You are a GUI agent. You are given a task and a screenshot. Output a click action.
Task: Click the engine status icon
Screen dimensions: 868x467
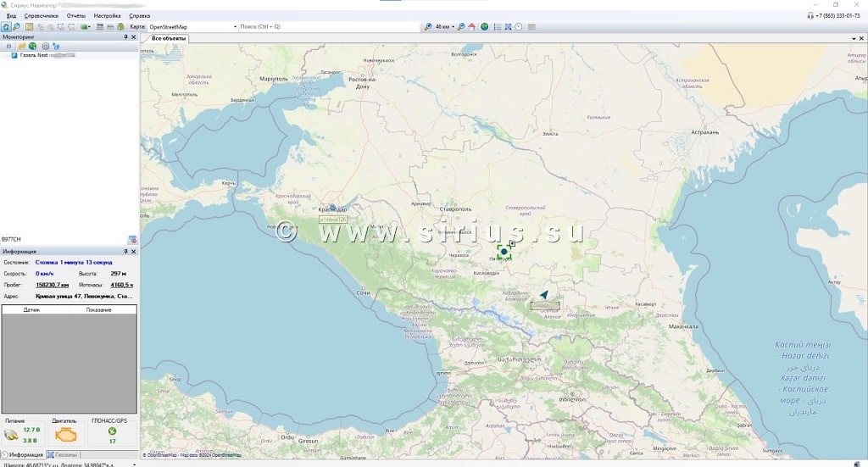[x=65, y=435]
